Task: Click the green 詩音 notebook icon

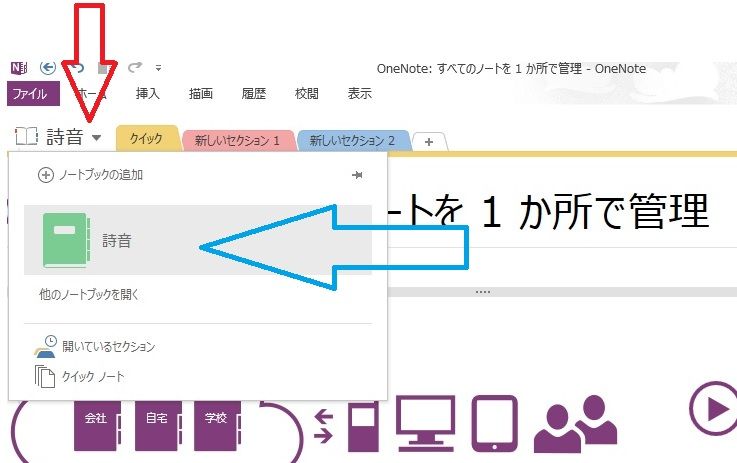Action: [x=66, y=240]
